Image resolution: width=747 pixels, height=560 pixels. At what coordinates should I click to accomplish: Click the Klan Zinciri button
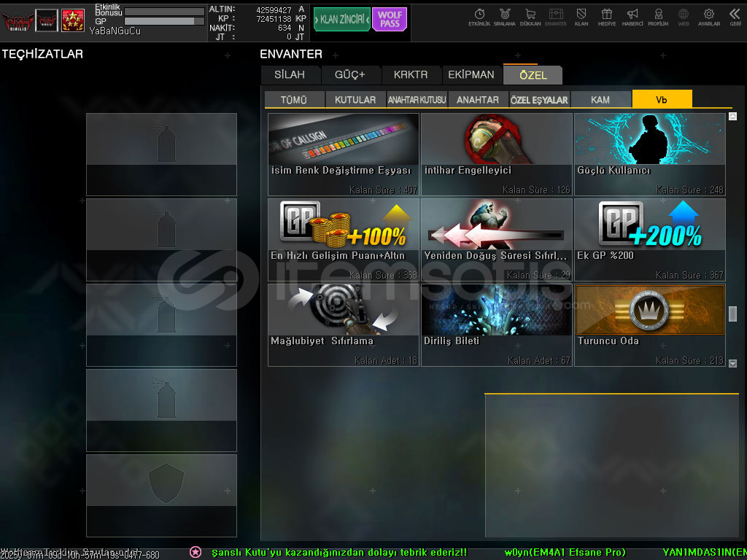click(x=341, y=20)
